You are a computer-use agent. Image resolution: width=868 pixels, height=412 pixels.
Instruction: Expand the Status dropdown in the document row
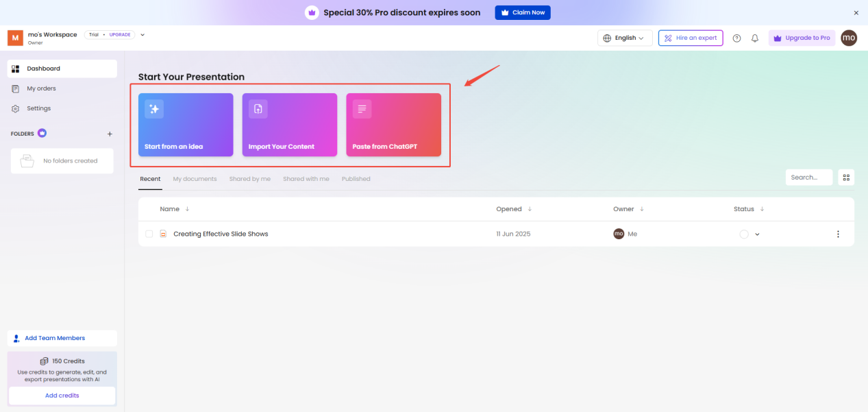(x=757, y=234)
